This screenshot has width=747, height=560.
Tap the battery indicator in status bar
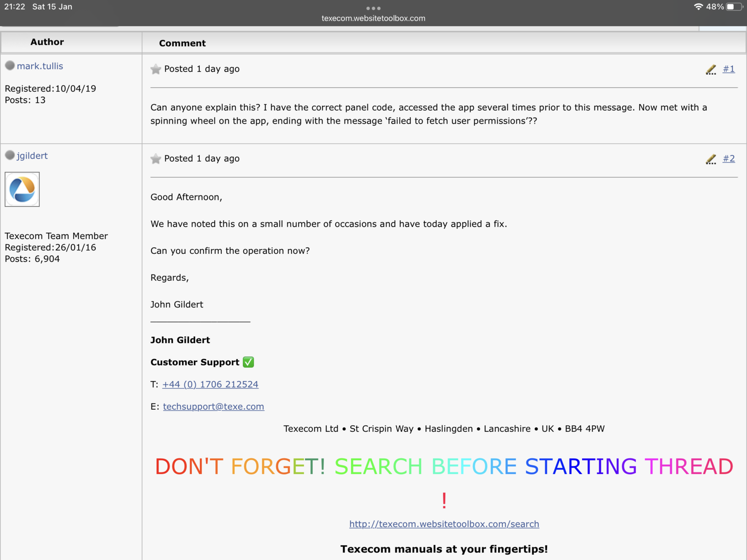pyautogui.click(x=734, y=7)
